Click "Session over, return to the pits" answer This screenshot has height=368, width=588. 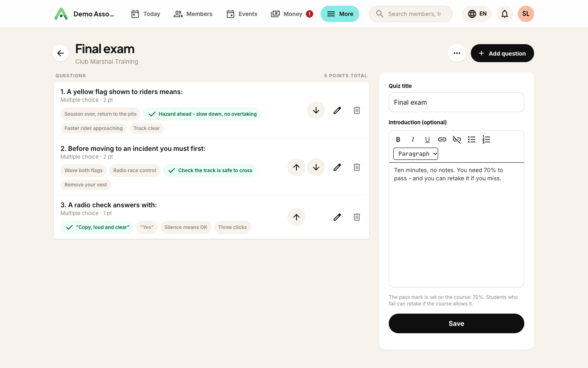click(x=100, y=114)
